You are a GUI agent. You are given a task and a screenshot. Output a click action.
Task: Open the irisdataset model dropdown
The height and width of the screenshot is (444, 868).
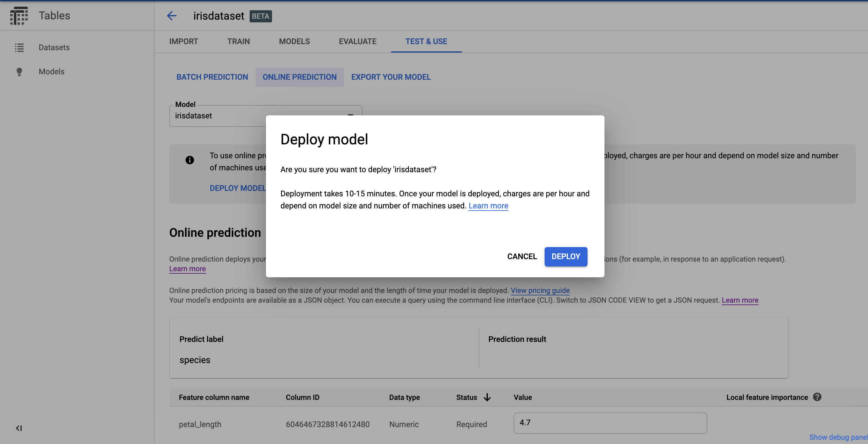351,116
